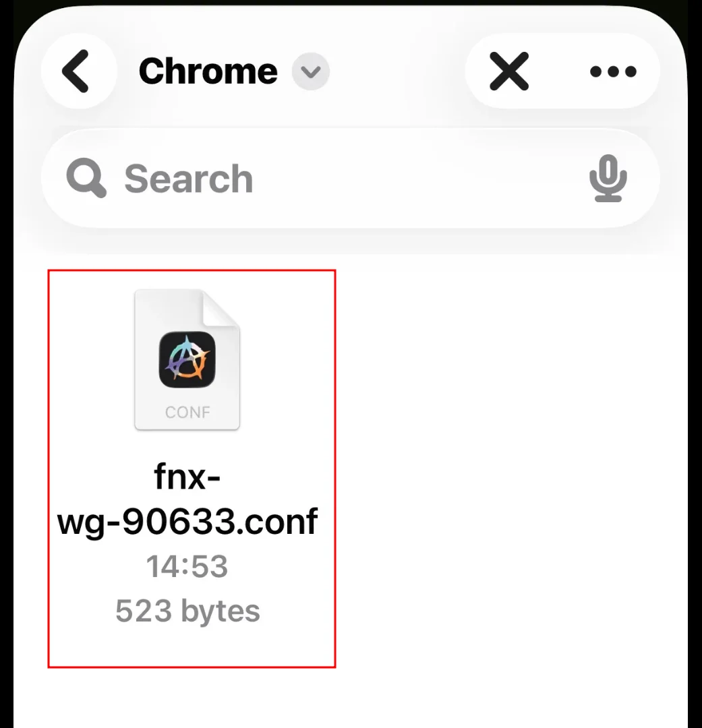Open the ellipsis more options menu
Screen dimensions: 702x728
[x=611, y=71]
